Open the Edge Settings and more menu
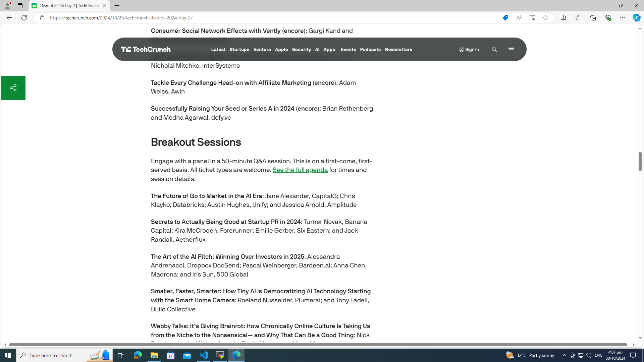 (x=622, y=18)
